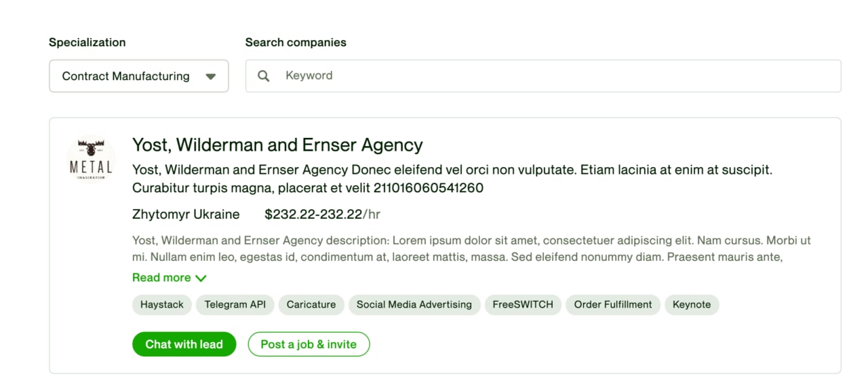Select the Telegram API skill tag

235,305
